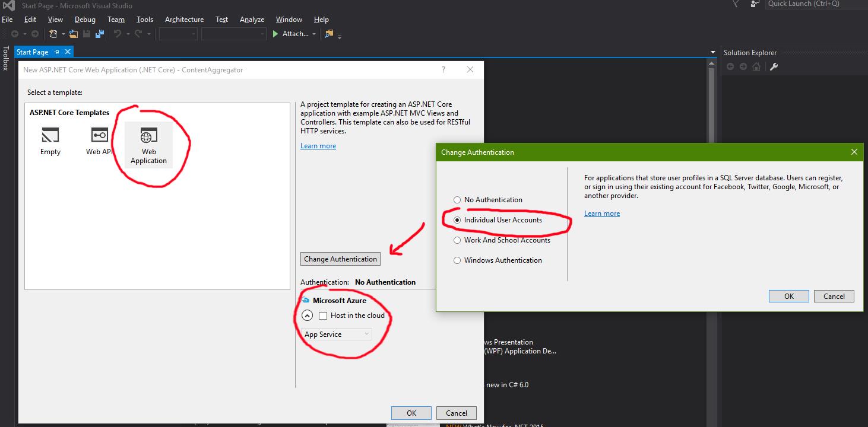Screen dimensions: 868x427
Task: Open the File menu
Action: (7, 20)
